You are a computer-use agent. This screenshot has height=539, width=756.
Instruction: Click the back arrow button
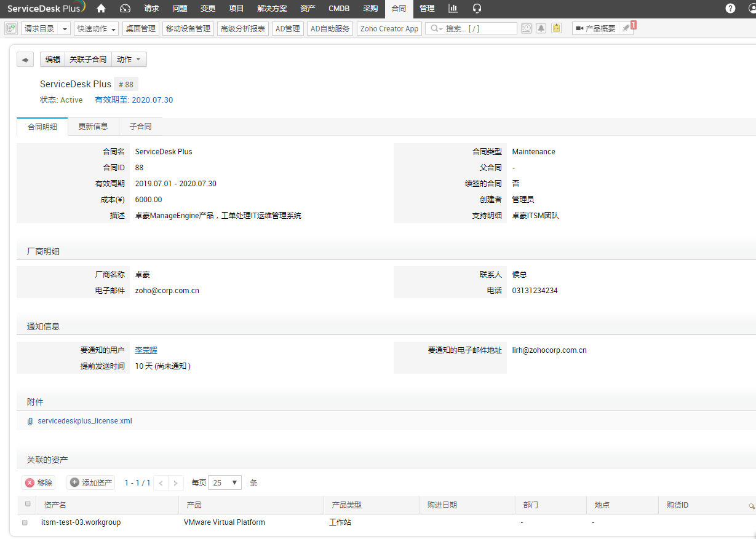click(x=25, y=60)
